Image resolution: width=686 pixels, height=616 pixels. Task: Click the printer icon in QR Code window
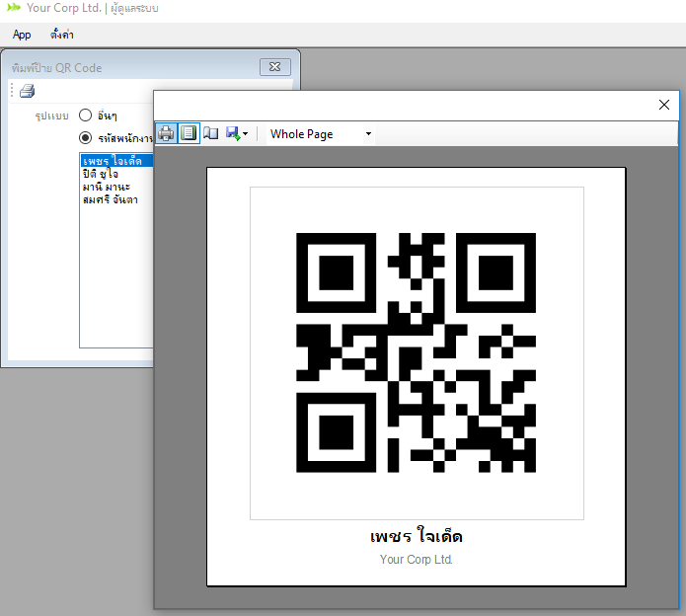pyautogui.click(x=27, y=91)
